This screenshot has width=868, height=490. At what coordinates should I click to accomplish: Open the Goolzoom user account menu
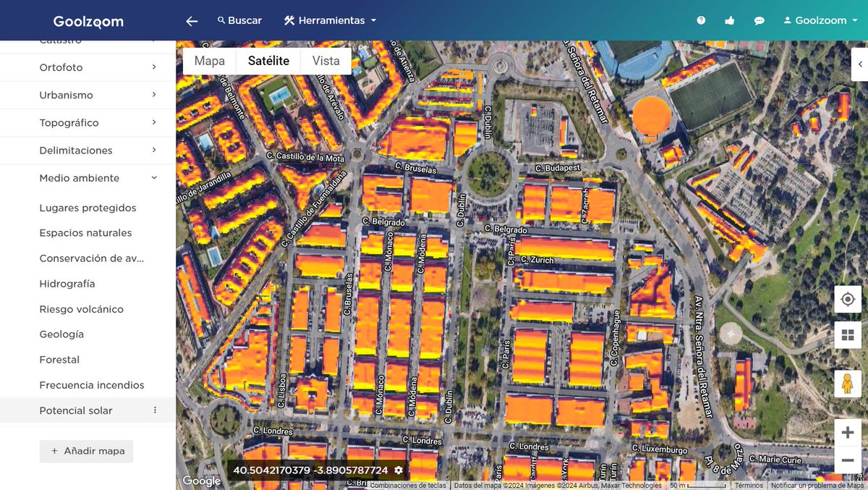coord(820,20)
